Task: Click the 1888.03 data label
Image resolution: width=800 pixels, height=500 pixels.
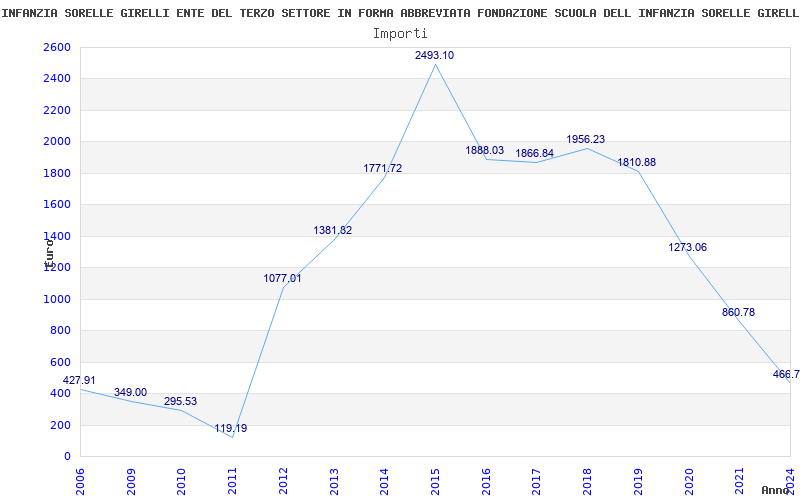Action: (485, 150)
